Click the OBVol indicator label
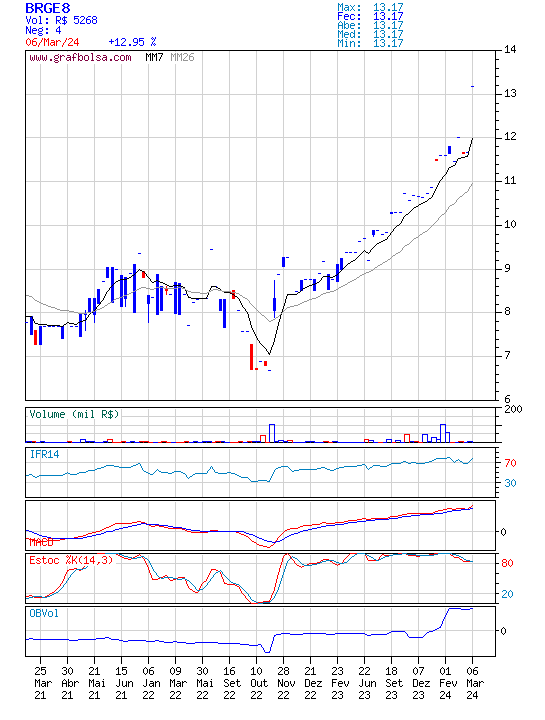Screen dimensions: 545x720 pyautogui.click(x=44, y=613)
